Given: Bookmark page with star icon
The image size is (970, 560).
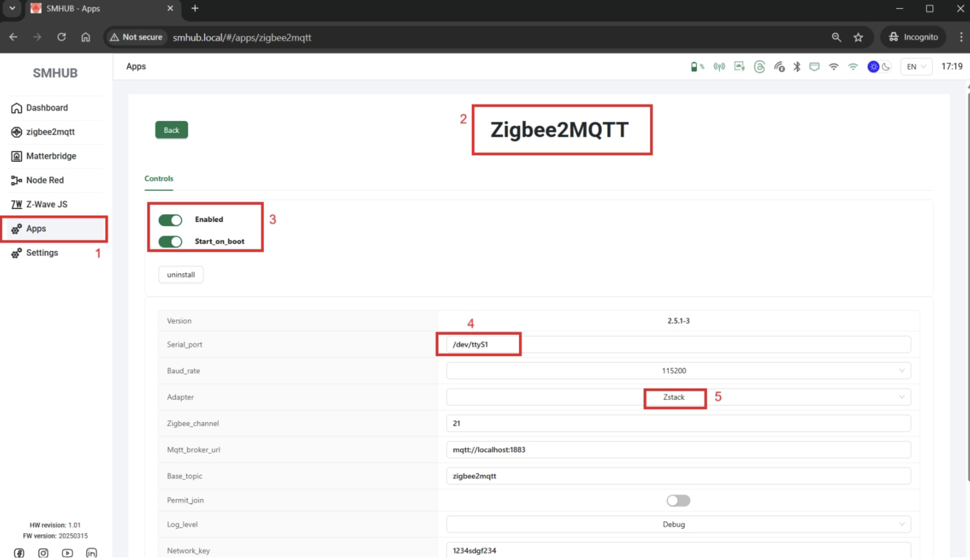Looking at the screenshot, I should coord(858,37).
